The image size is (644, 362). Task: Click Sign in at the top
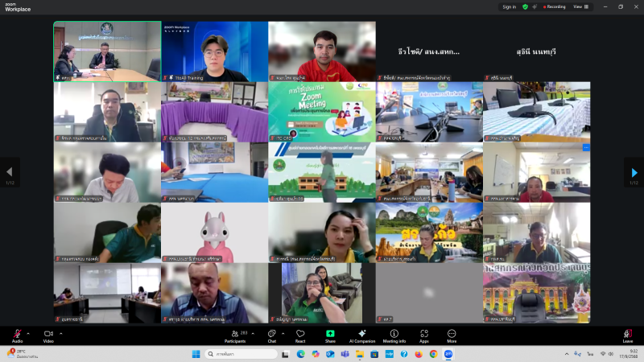click(x=509, y=6)
